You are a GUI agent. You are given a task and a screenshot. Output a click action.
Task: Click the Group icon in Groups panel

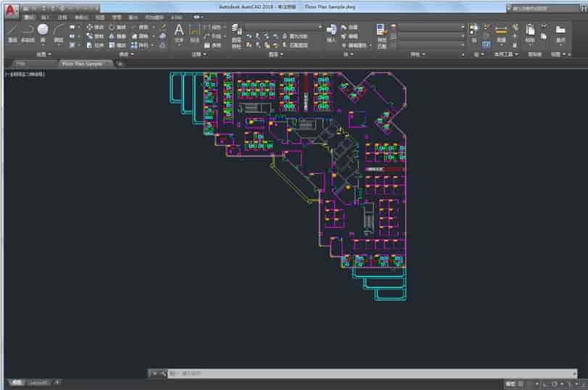click(474, 33)
